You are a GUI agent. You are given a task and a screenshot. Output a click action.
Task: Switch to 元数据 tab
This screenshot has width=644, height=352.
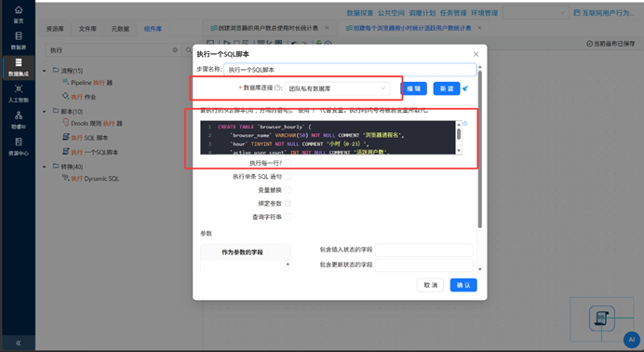[120, 29]
